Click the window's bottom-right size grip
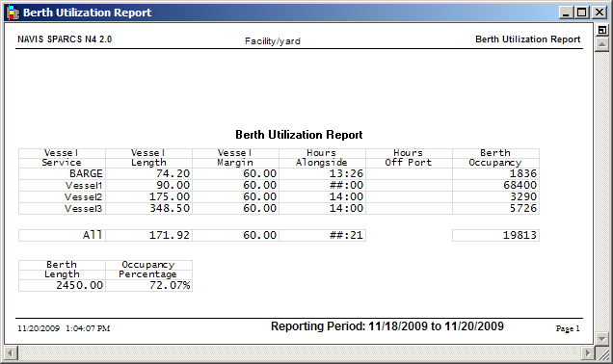613x364 pixels. click(x=602, y=353)
